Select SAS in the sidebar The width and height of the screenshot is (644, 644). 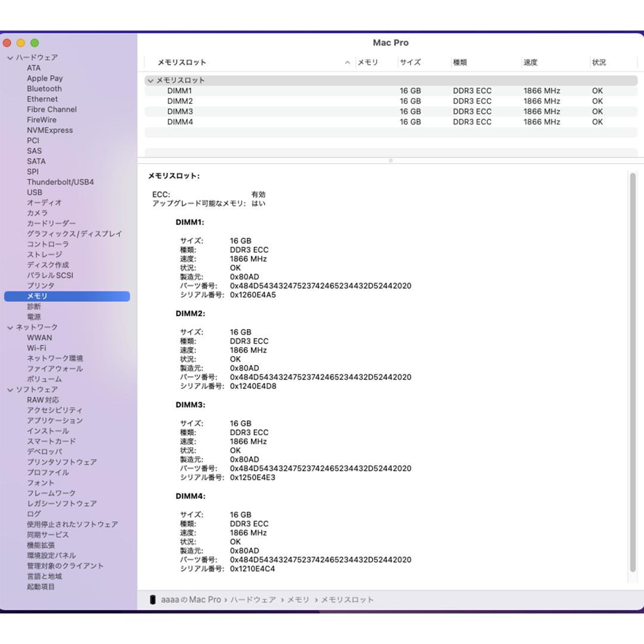(34, 151)
